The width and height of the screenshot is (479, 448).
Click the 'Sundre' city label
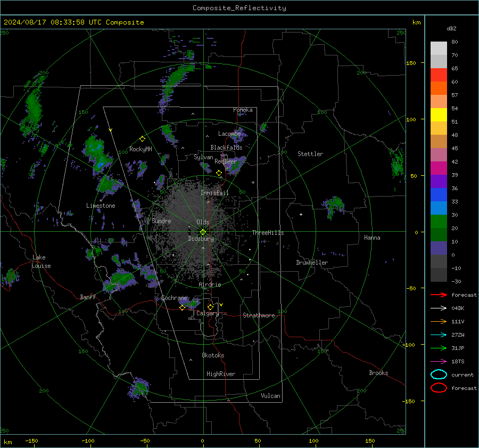tap(161, 221)
